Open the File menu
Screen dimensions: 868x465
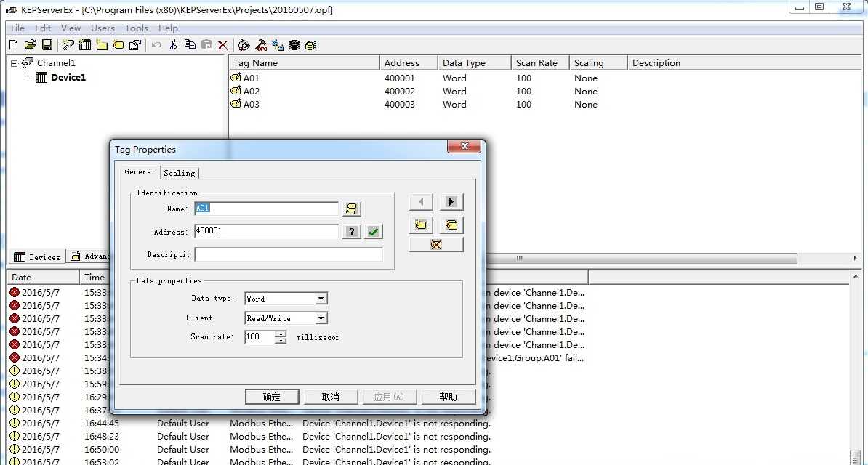(x=17, y=28)
